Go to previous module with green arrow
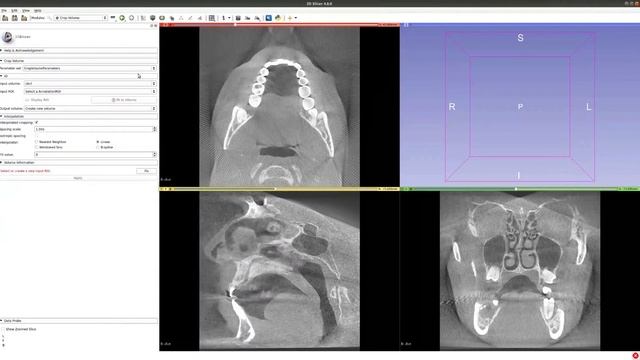The height and width of the screenshot is (360, 640). 122,18
